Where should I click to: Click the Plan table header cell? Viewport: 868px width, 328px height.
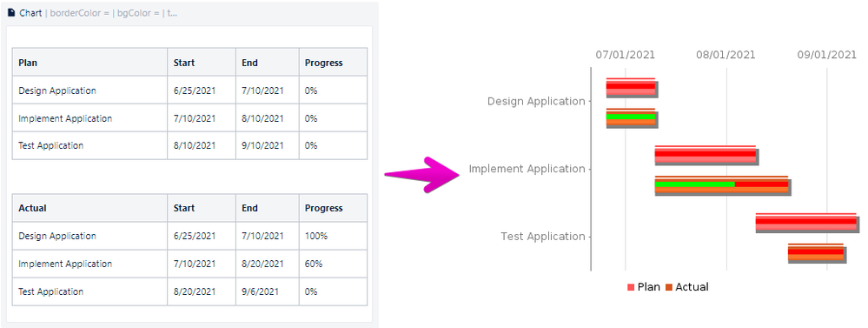pos(89,62)
